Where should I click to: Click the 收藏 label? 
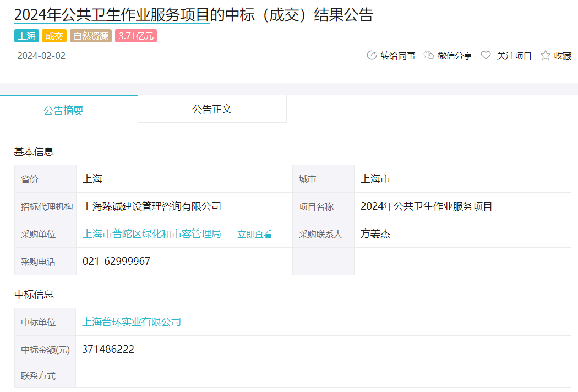563,56
